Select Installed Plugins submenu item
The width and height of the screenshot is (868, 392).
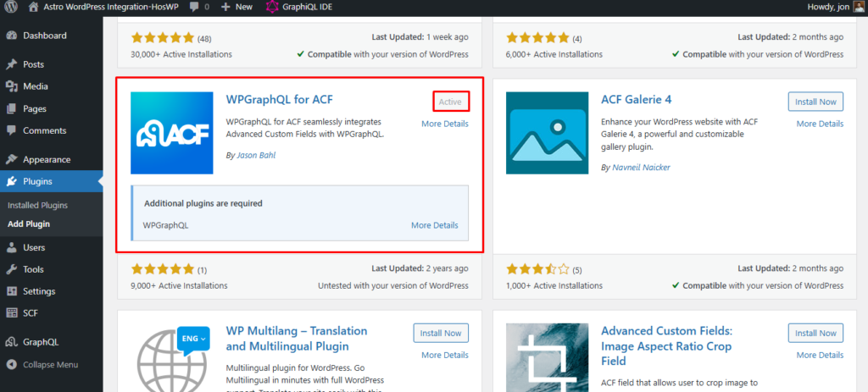(x=38, y=205)
